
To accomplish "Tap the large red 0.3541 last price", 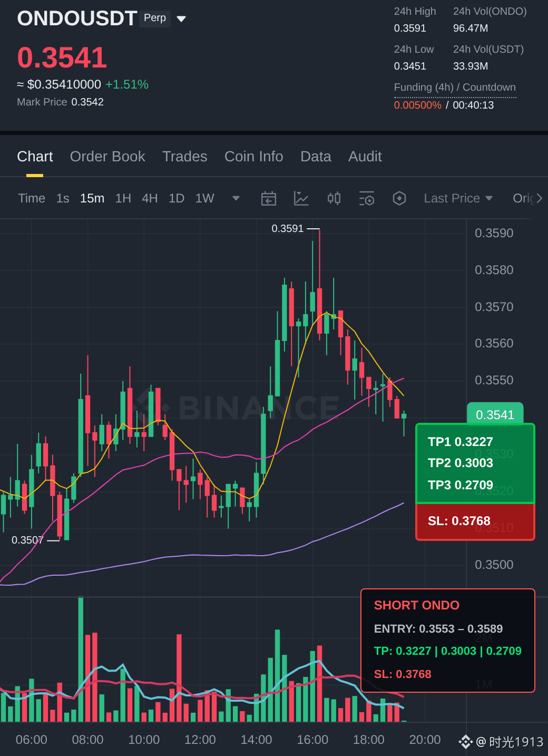I will 62,57.
